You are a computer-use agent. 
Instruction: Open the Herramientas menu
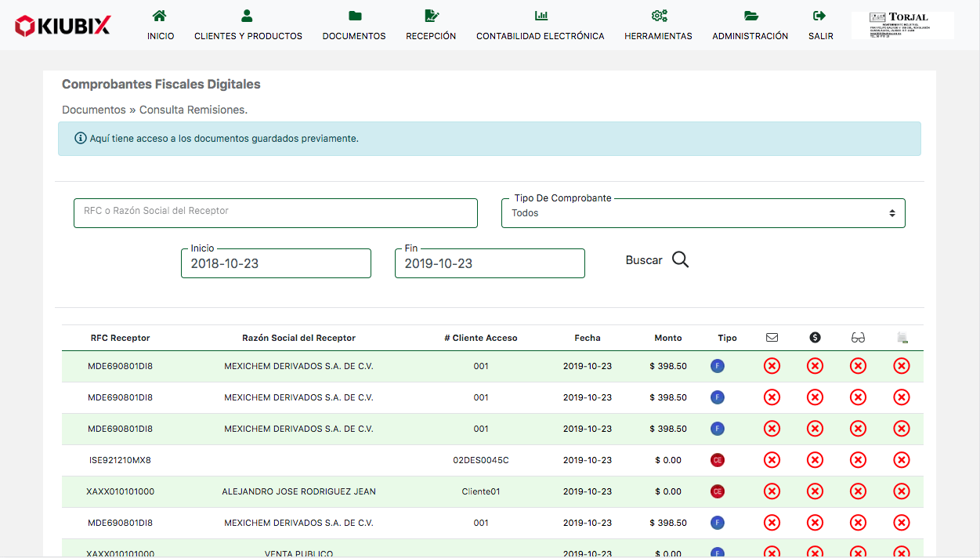click(x=658, y=26)
